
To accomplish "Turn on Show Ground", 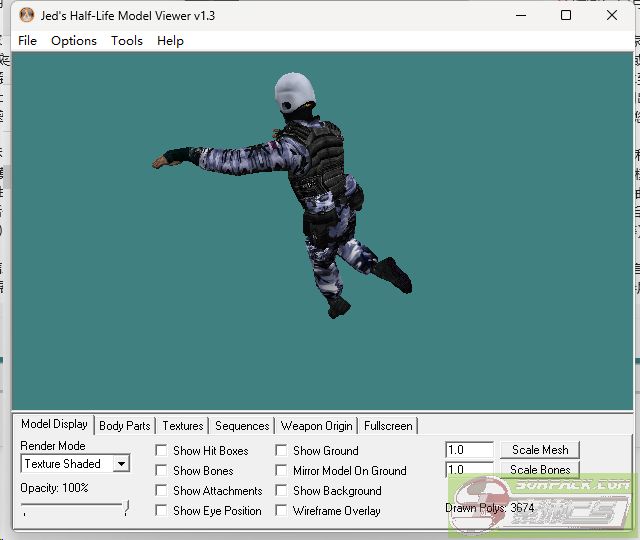I will [281, 451].
